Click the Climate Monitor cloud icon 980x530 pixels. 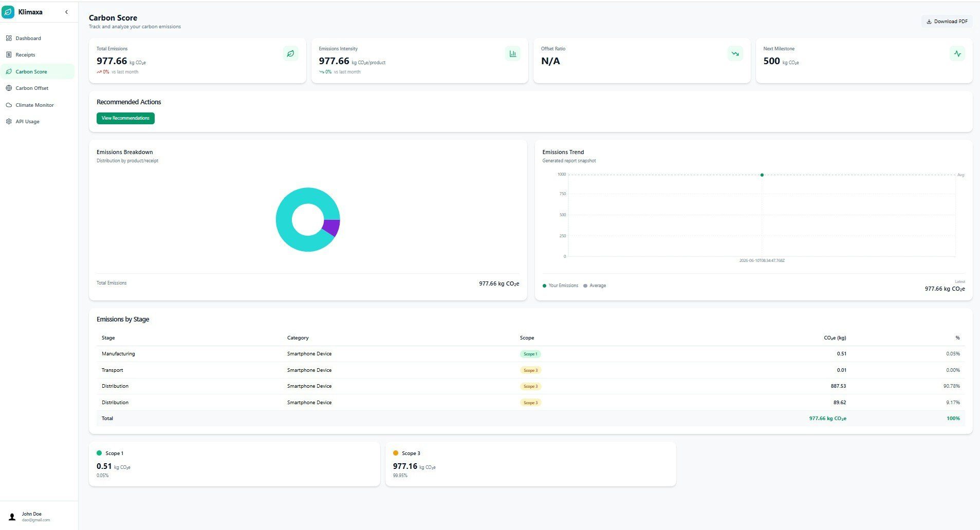point(9,105)
